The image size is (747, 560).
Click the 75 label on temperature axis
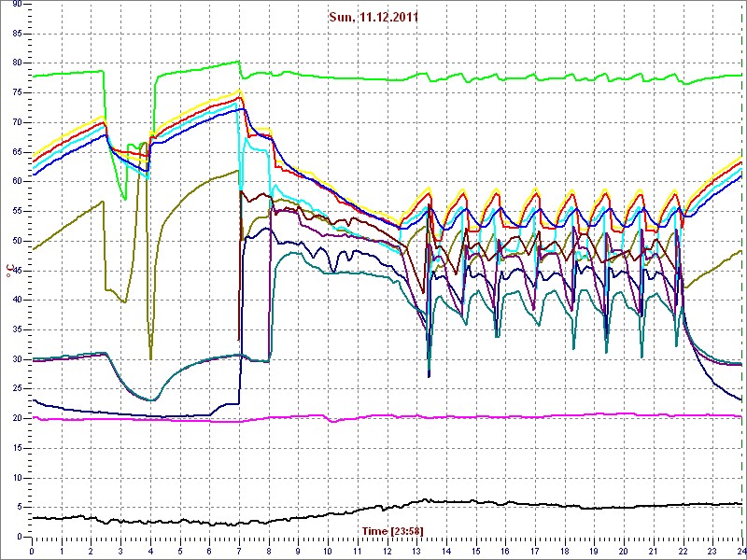(16, 93)
